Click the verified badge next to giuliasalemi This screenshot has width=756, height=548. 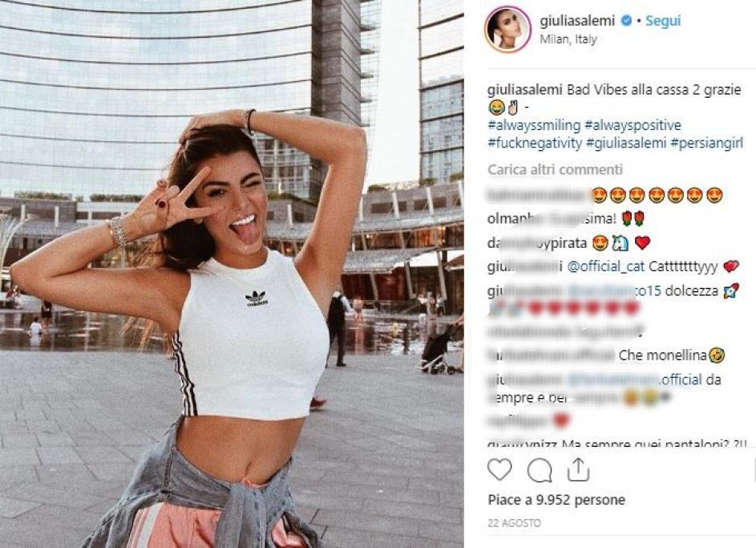click(626, 21)
